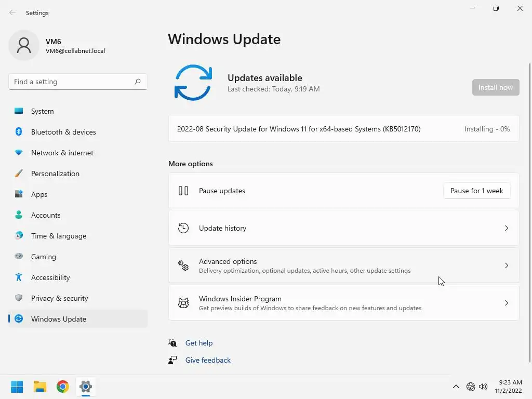Click the magnifier icon in search box
The height and width of the screenshot is (399, 532).
pos(137,82)
